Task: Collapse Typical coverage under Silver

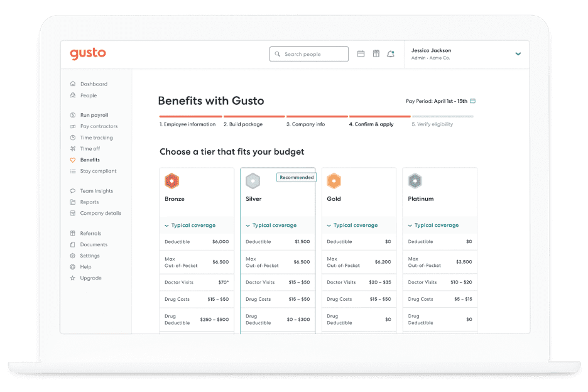Action: [271, 226]
